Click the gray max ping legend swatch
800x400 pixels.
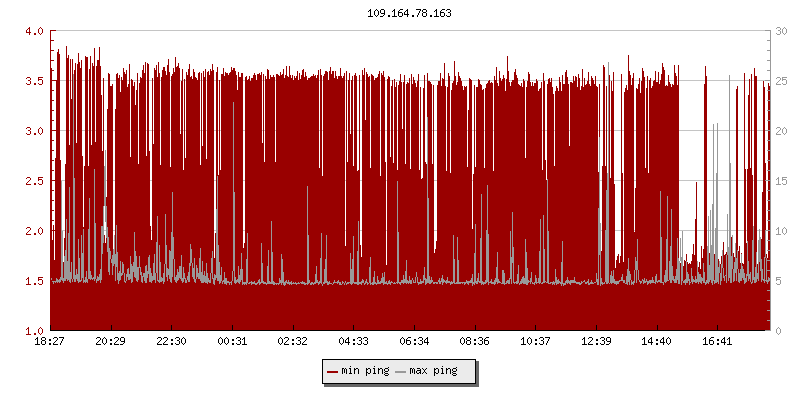(x=401, y=371)
